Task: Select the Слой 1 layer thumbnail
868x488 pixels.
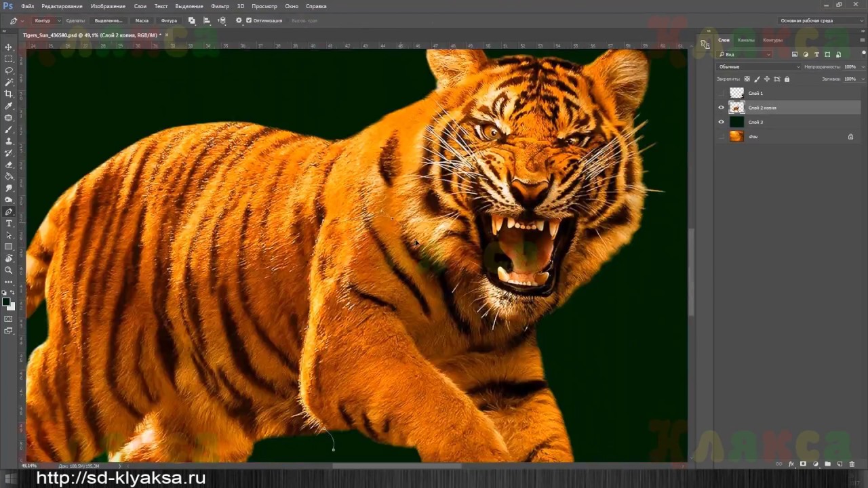Action: (736, 93)
